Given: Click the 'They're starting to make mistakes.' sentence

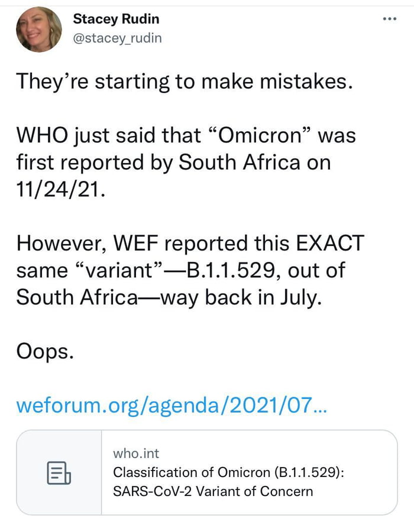Looking at the screenshot, I should (x=184, y=81).
